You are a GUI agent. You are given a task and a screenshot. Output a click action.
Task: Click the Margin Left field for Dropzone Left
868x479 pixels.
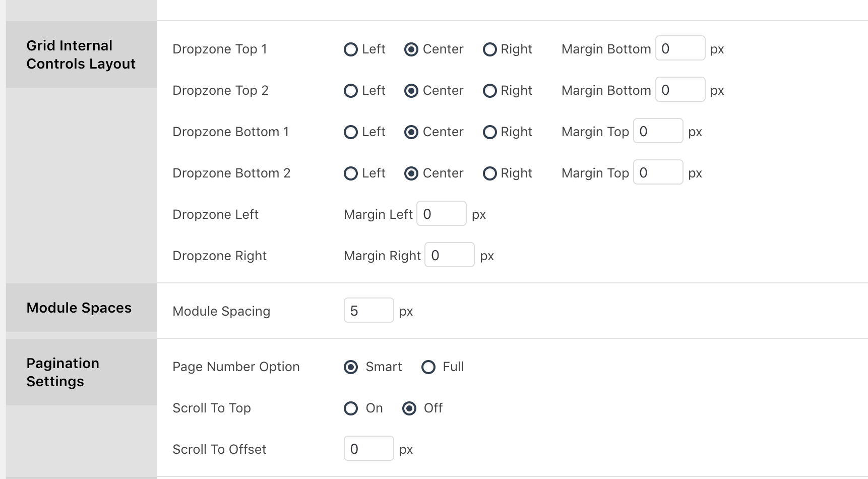coord(441,213)
